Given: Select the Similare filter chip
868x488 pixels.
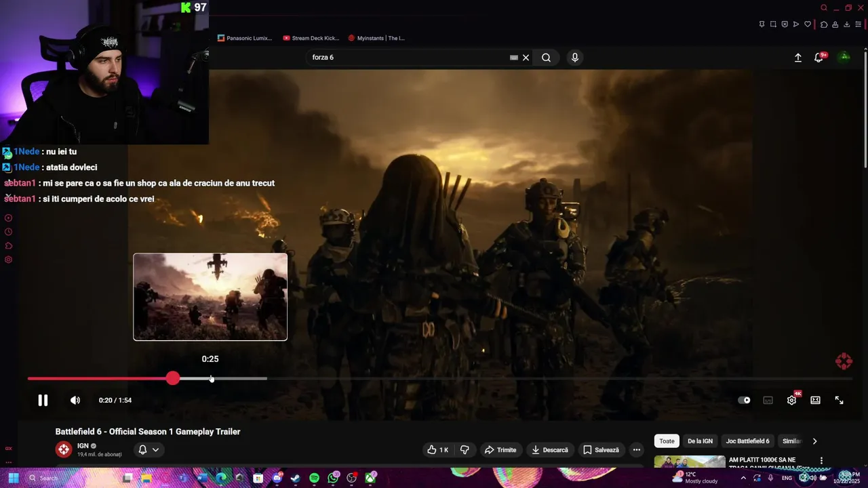Looking at the screenshot, I should 791,441.
